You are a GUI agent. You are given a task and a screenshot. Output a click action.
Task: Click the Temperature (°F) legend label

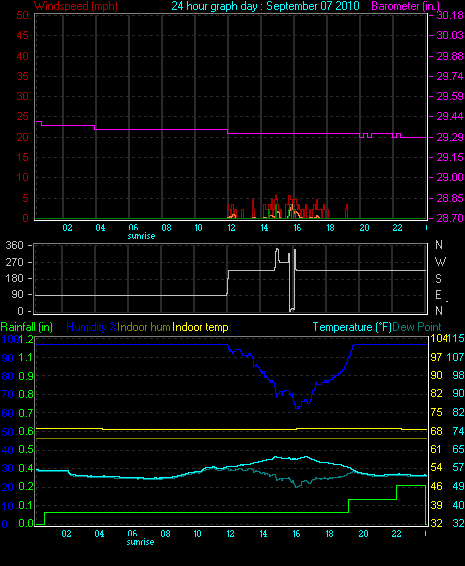pyautogui.click(x=352, y=327)
